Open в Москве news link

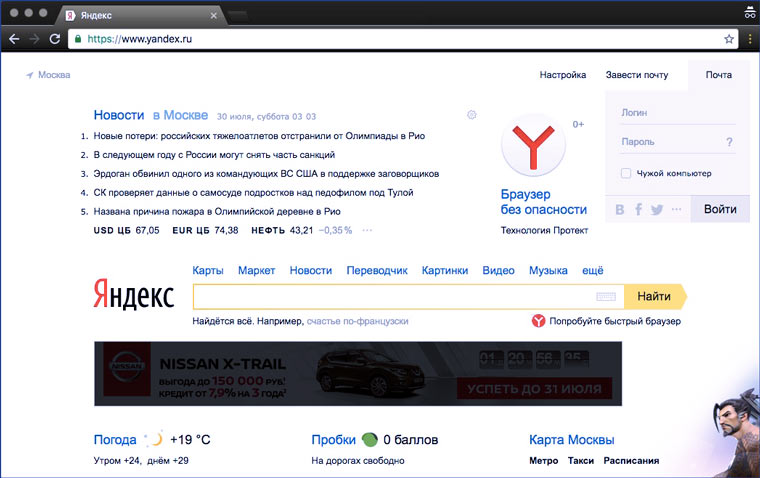click(x=180, y=115)
